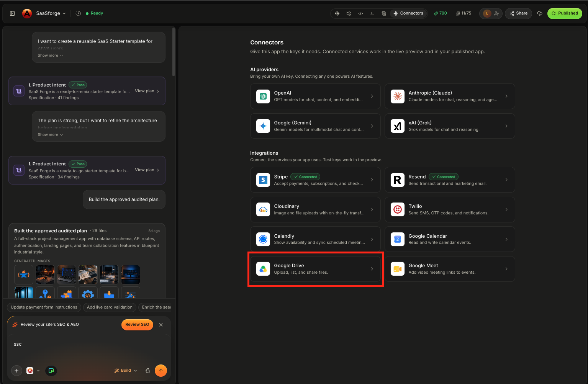Select Update payment form instructions suggestion
588x384 pixels.
click(x=44, y=307)
